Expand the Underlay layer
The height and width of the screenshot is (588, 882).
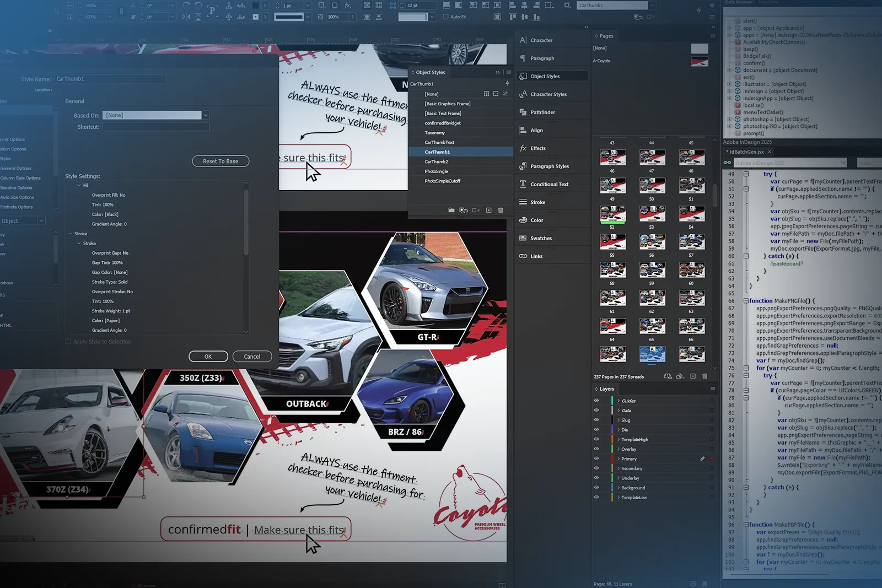pyautogui.click(x=619, y=478)
